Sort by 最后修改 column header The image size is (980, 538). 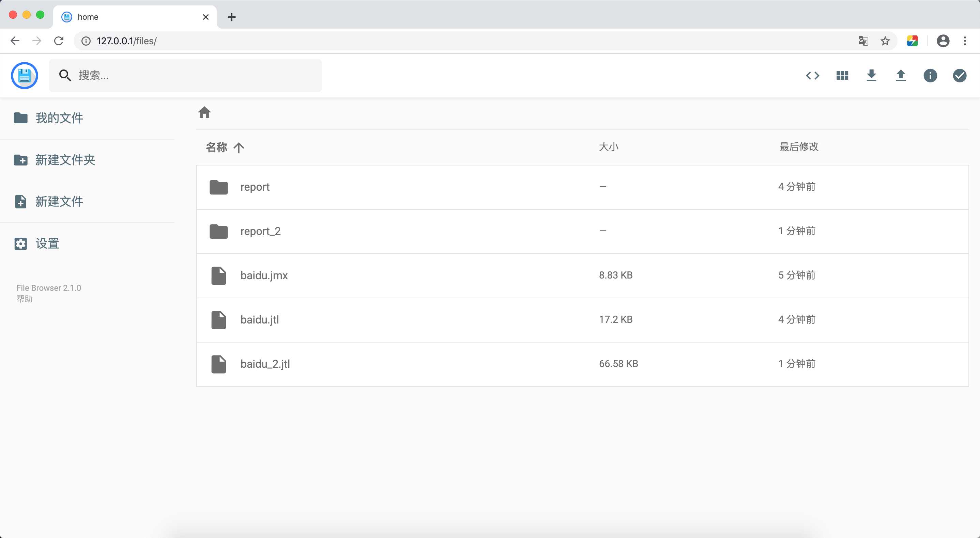(x=799, y=147)
